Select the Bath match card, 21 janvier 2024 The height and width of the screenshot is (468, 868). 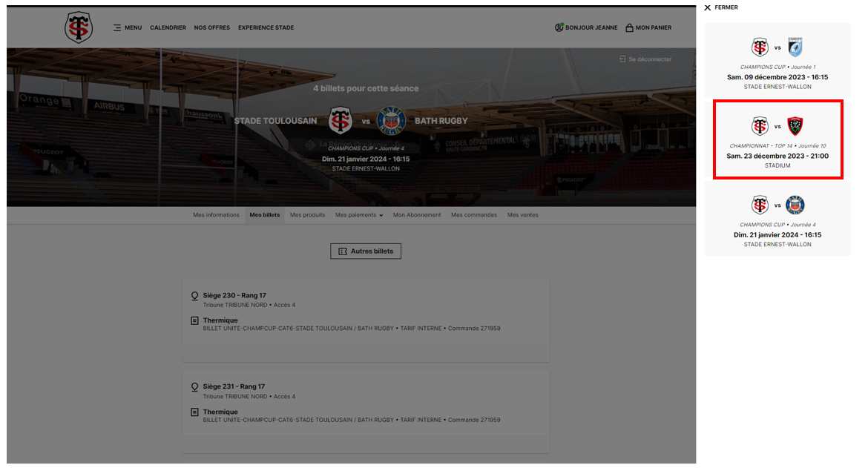click(x=777, y=219)
